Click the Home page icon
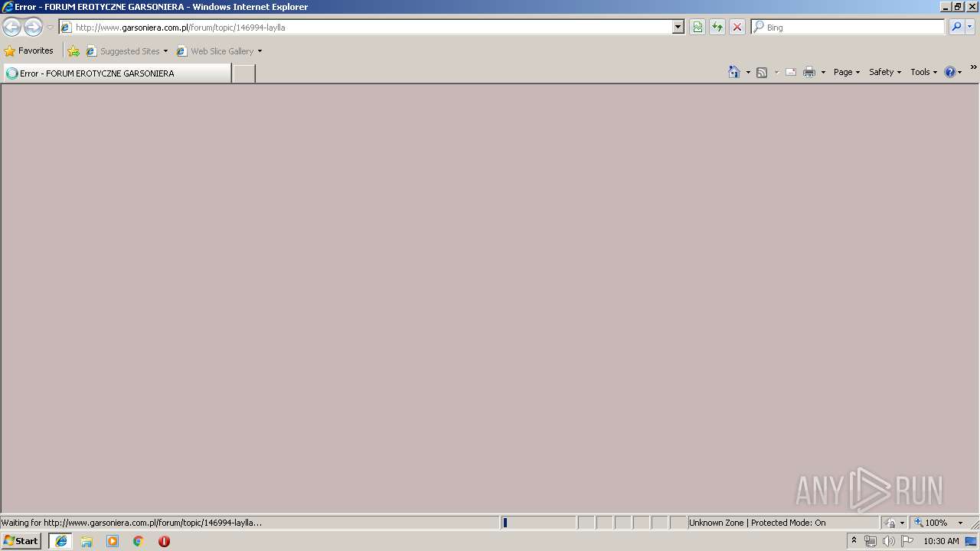980x551 pixels. (734, 72)
